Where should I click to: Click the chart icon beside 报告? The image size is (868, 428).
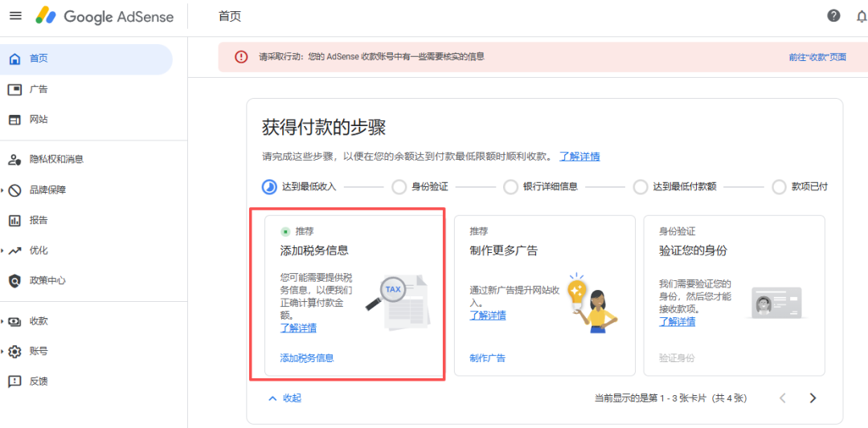pyautogui.click(x=14, y=221)
